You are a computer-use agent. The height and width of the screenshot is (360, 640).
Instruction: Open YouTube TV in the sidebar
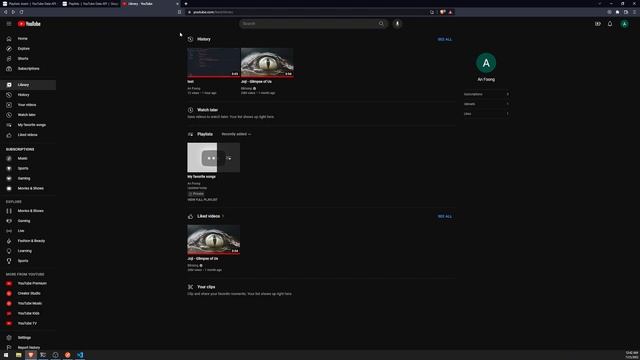click(28, 323)
